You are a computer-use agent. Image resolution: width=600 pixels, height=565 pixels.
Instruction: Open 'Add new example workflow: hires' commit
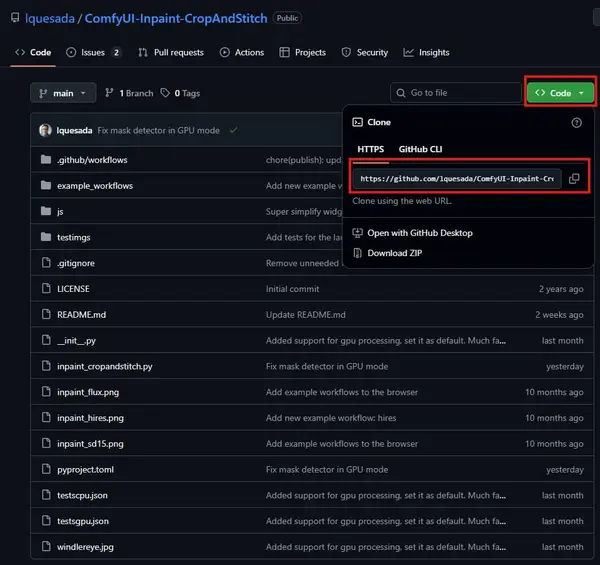(x=331, y=418)
